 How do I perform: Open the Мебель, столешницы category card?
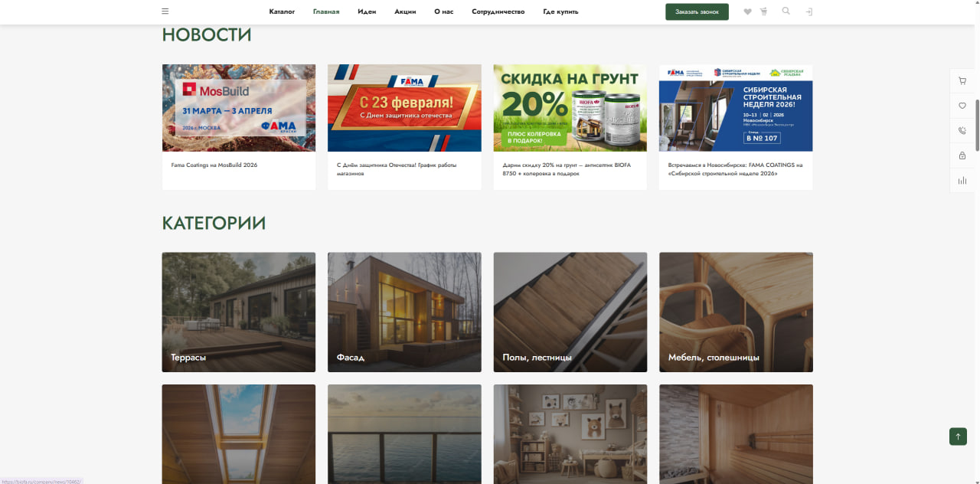coord(736,312)
